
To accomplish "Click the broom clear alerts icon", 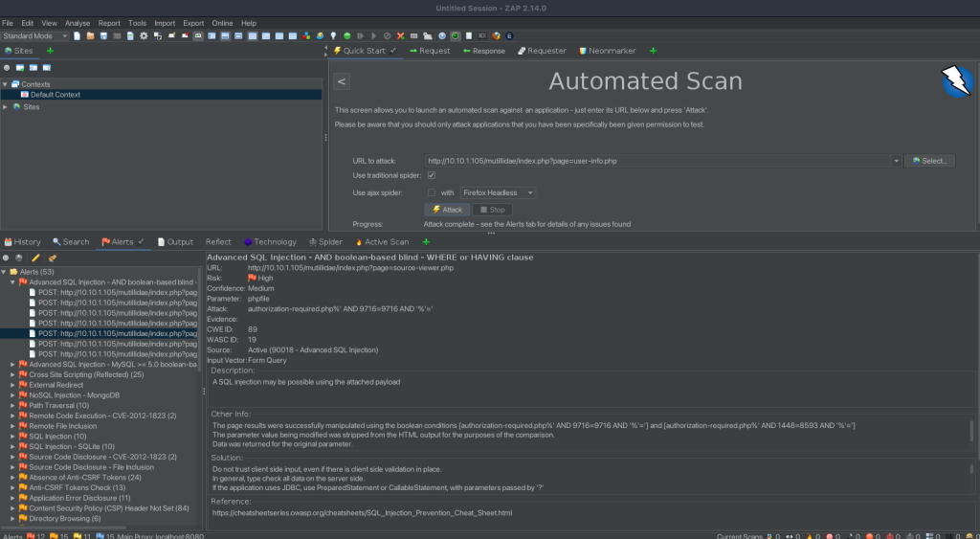I will pyautogui.click(x=52, y=258).
